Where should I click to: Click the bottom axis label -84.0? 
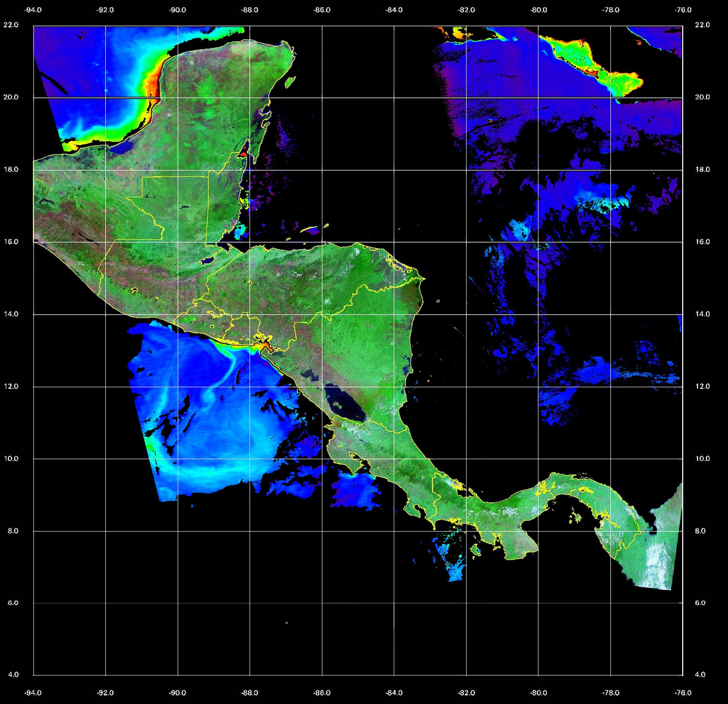tap(394, 693)
